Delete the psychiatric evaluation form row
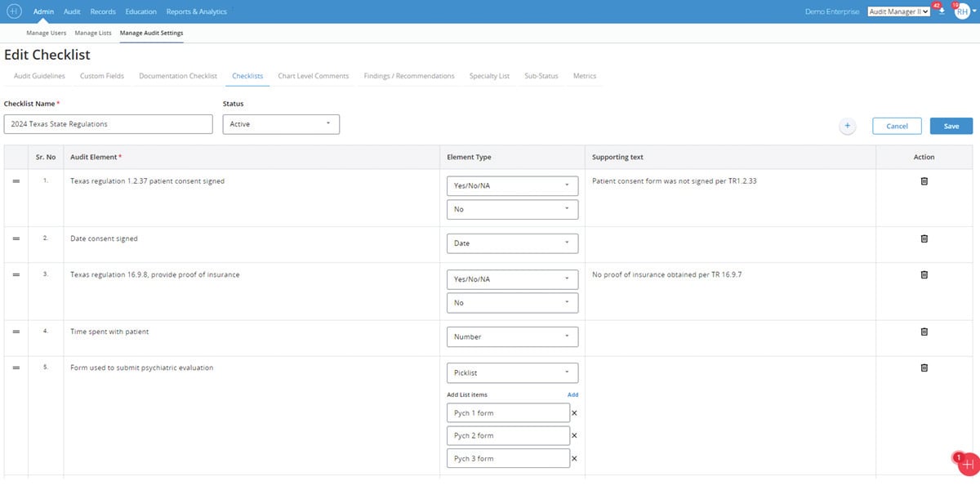980x490 pixels. pyautogui.click(x=924, y=367)
